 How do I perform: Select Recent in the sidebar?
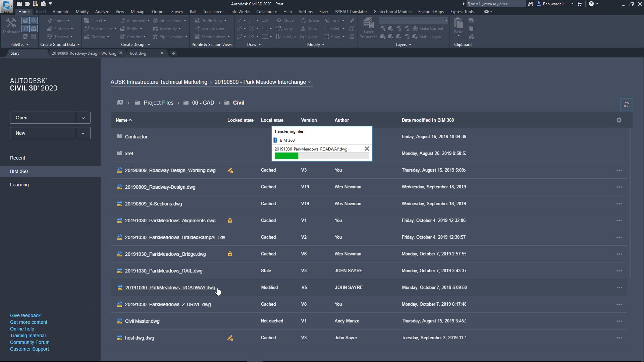click(x=17, y=158)
